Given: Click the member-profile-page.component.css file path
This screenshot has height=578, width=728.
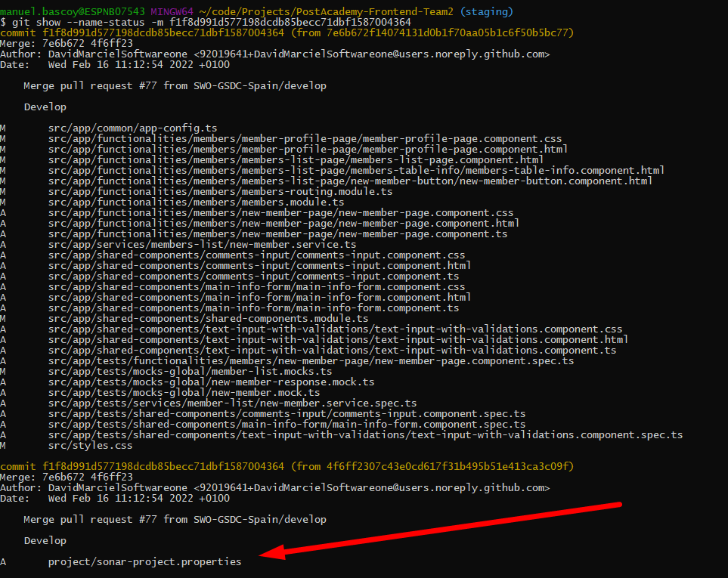Looking at the screenshot, I should (305, 138).
